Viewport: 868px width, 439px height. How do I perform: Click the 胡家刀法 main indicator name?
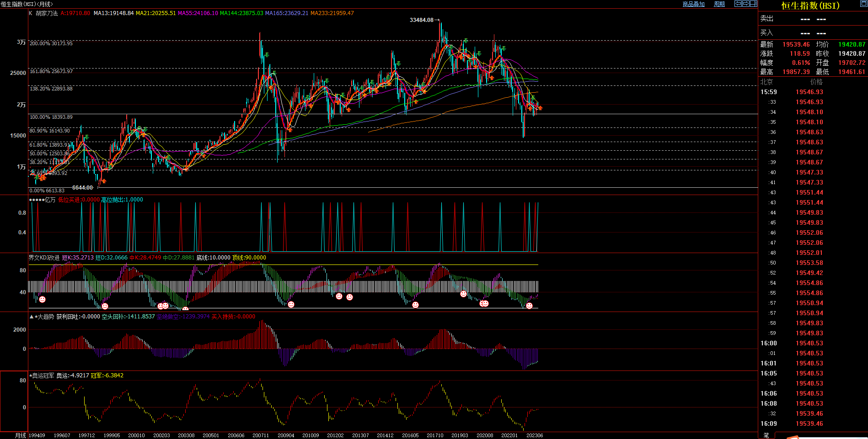47,13
